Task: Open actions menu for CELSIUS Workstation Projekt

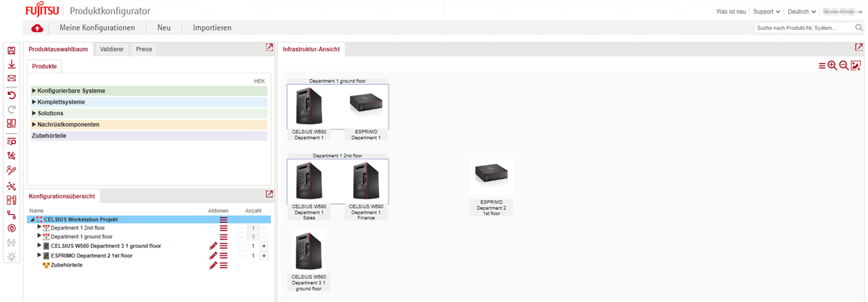Action: click(x=224, y=219)
